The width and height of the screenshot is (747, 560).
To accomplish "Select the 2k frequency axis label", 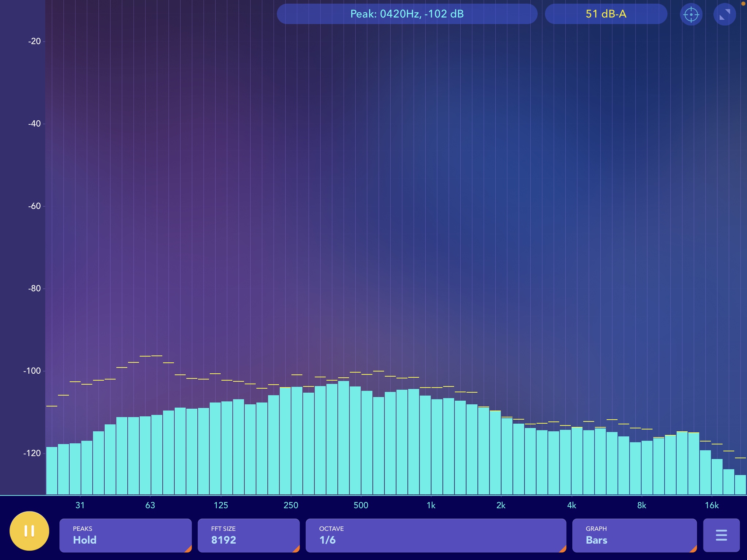I will tap(501, 505).
